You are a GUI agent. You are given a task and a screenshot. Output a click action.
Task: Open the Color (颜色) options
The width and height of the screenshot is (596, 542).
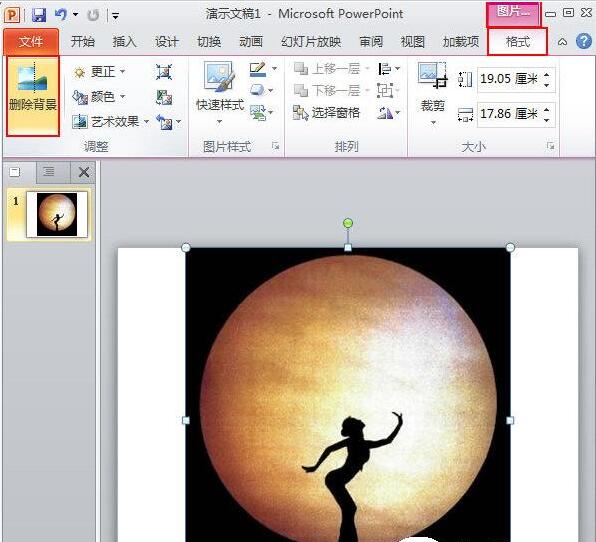tap(99, 97)
